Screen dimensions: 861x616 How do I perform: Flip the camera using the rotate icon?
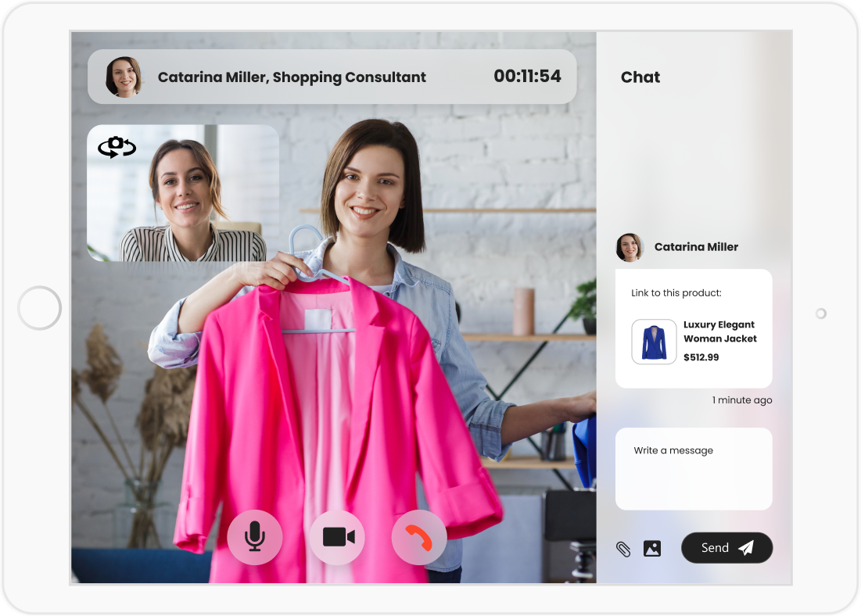click(x=117, y=147)
